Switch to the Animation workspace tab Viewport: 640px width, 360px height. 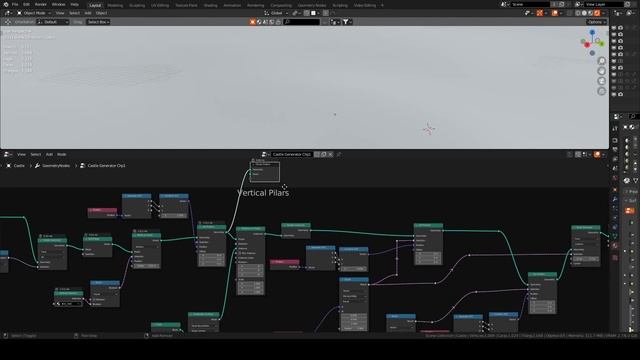pos(232,6)
